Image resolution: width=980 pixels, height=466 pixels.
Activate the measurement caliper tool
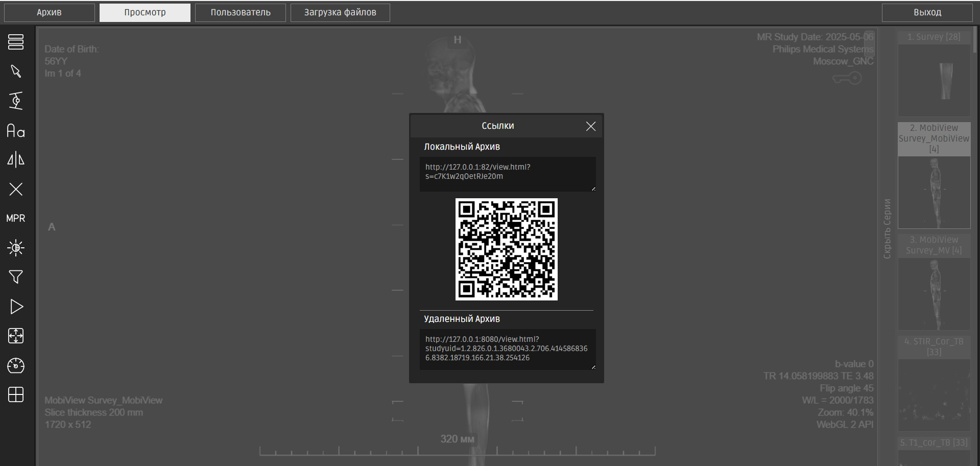coord(16,101)
